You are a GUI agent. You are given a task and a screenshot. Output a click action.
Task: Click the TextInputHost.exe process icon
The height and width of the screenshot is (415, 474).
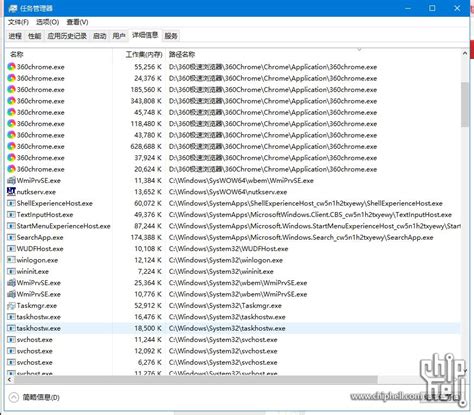[x=12, y=215]
